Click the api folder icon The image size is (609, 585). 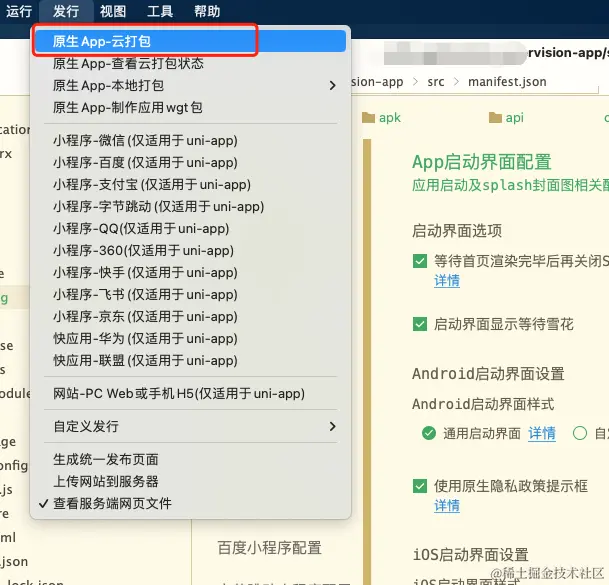[495, 117]
